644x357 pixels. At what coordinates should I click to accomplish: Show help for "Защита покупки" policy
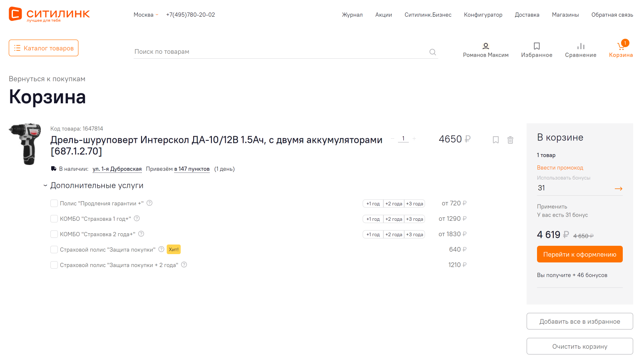click(x=161, y=250)
